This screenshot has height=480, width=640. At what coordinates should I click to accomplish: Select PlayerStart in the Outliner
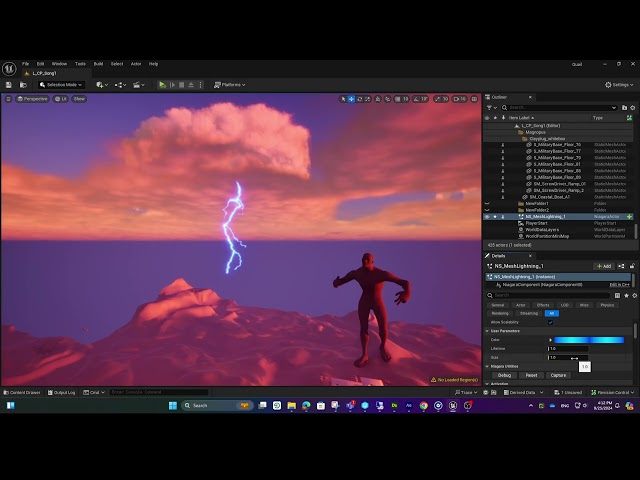point(536,223)
